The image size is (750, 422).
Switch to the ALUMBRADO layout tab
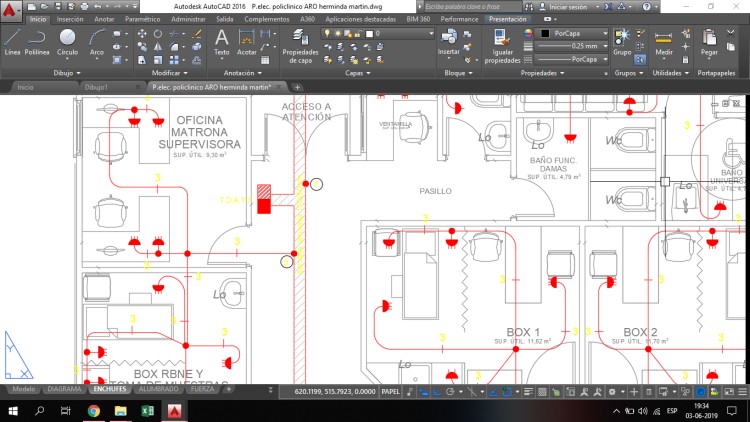(x=158, y=389)
